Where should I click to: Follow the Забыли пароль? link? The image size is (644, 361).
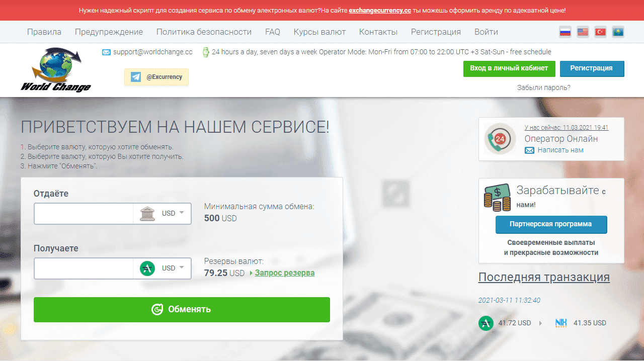543,87
